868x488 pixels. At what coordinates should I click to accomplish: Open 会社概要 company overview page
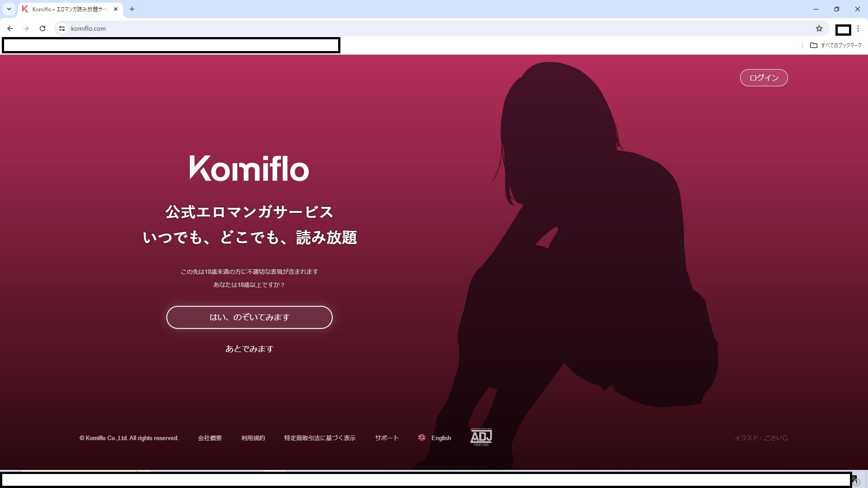pyautogui.click(x=210, y=437)
